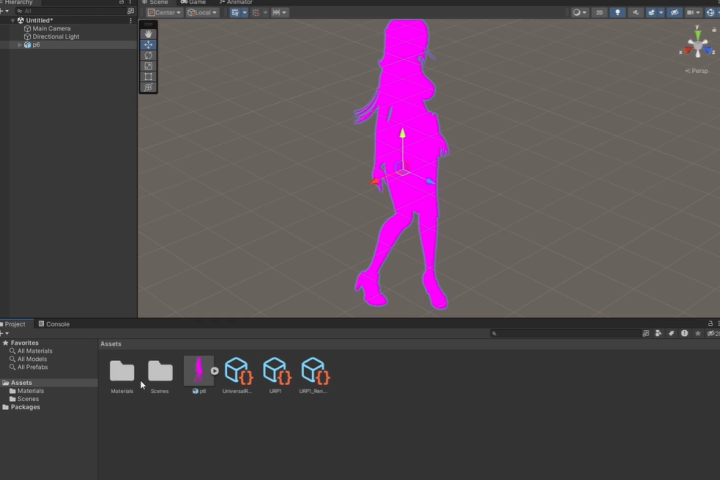The height and width of the screenshot is (480, 720).
Task: Open Untitled scene options menu
Action: 130,21
